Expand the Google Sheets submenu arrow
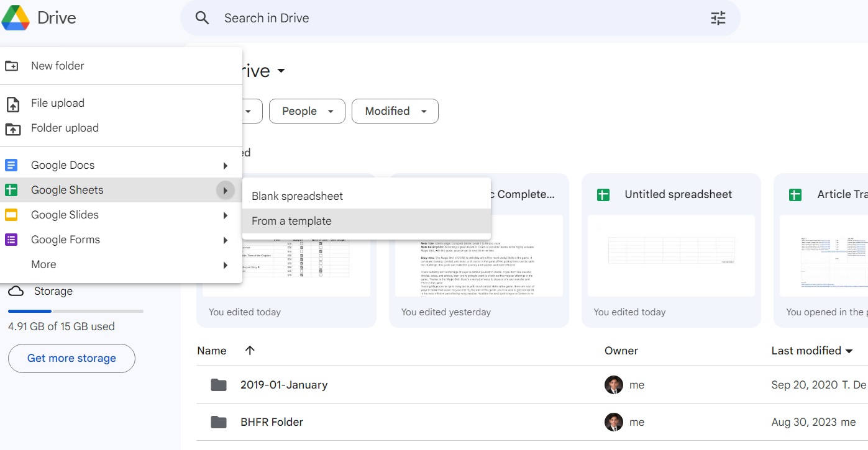This screenshot has height=450, width=868. (226, 191)
